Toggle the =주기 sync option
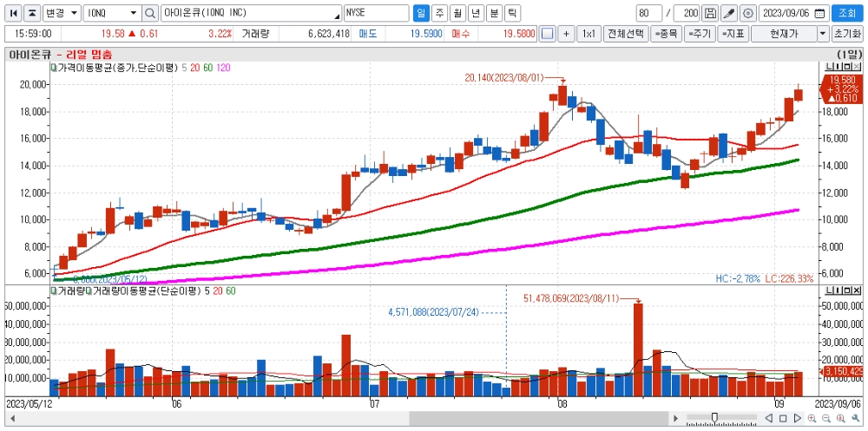The height and width of the screenshot is (431, 868). coord(700,34)
